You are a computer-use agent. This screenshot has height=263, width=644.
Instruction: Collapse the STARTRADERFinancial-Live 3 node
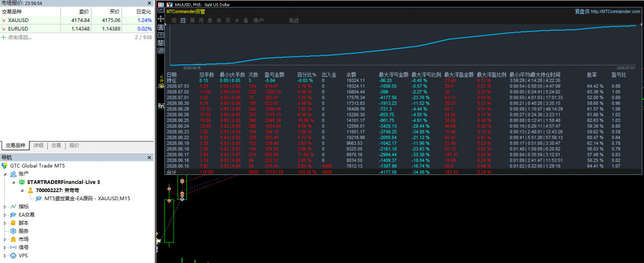click(x=13, y=182)
